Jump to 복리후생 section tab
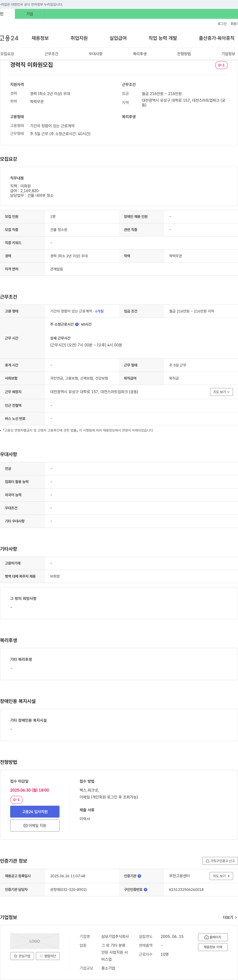Image resolution: width=238 pixels, height=980 pixels. click(x=140, y=54)
